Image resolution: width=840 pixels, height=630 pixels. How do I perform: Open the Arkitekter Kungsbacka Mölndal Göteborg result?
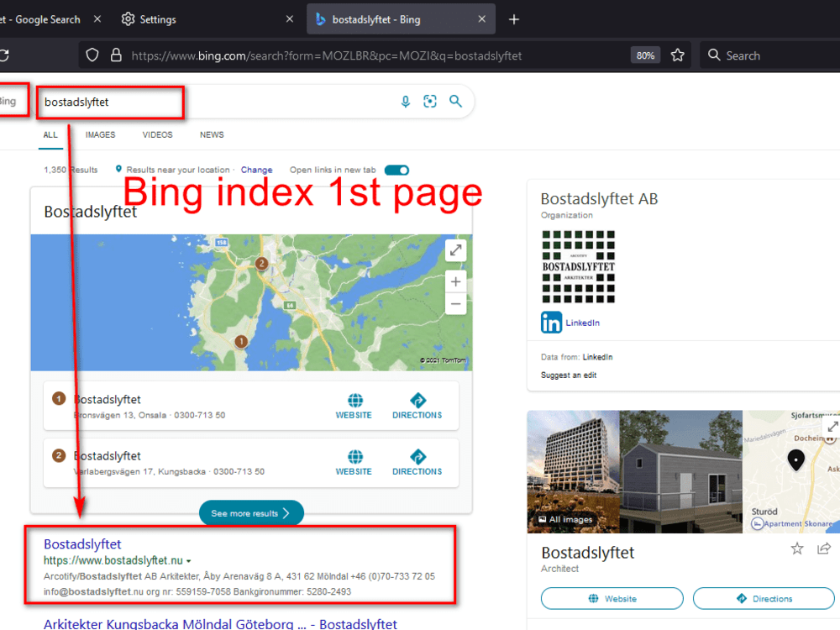click(x=220, y=624)
